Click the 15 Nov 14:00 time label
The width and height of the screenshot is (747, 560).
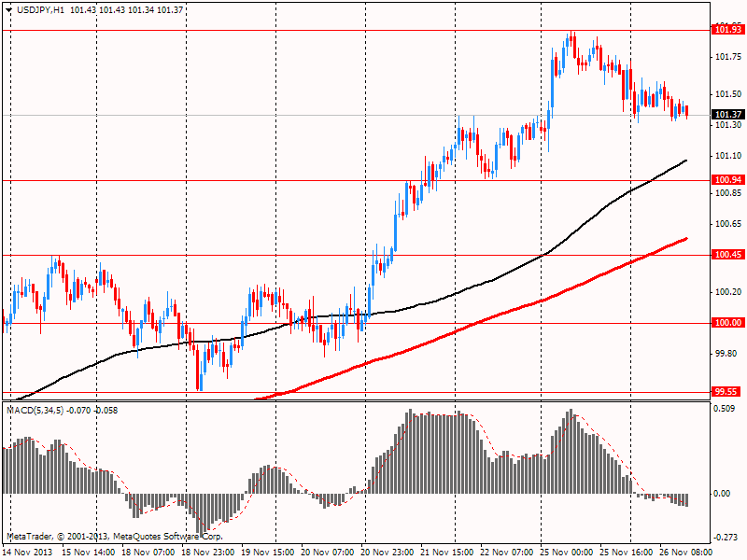(88, 553)
